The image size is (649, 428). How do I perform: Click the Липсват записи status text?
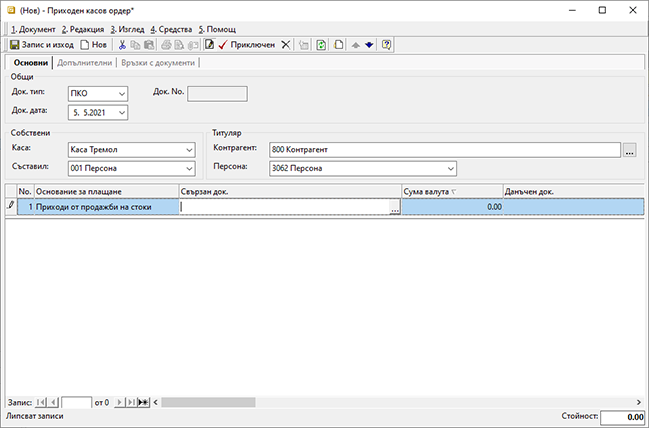point(35,416)
